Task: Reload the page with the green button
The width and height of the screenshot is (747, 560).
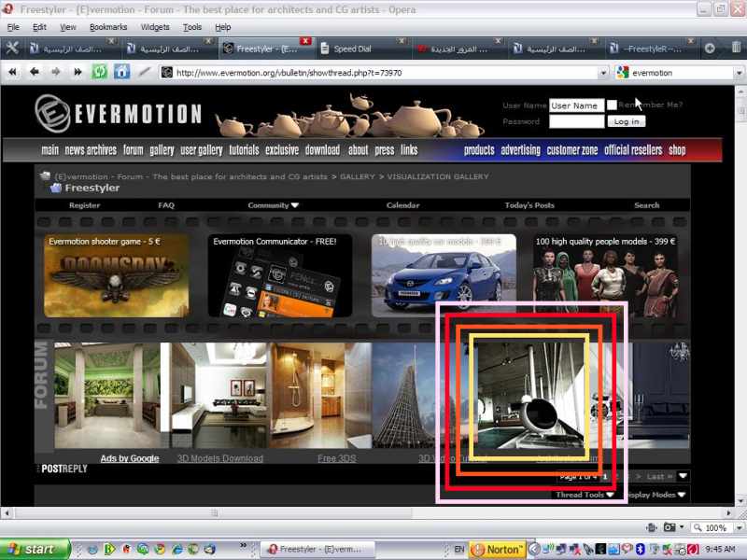Action: coord(99,73)
